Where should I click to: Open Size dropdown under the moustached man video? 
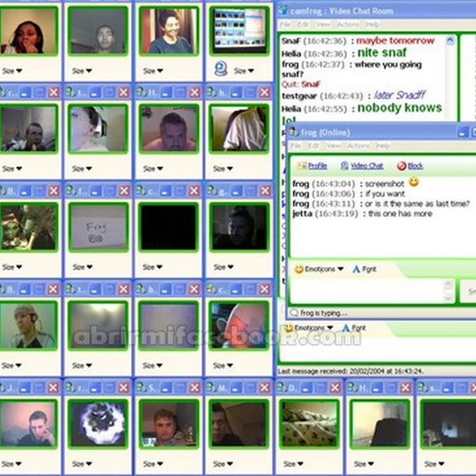153,168
